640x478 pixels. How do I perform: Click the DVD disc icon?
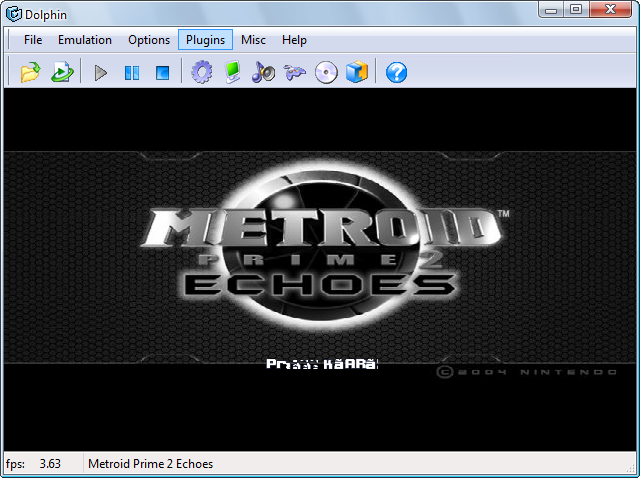point(326,73)
